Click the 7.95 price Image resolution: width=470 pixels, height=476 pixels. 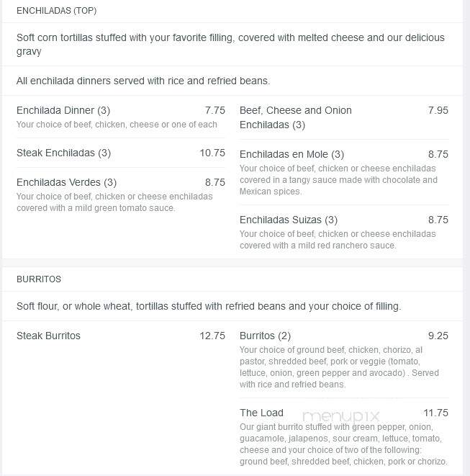point(438,110)
